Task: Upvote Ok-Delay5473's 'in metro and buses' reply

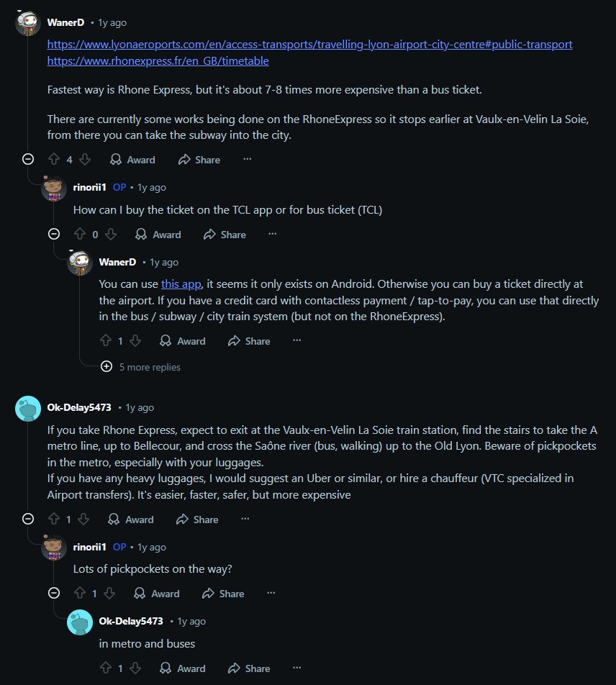Action: tap(106, 668)
